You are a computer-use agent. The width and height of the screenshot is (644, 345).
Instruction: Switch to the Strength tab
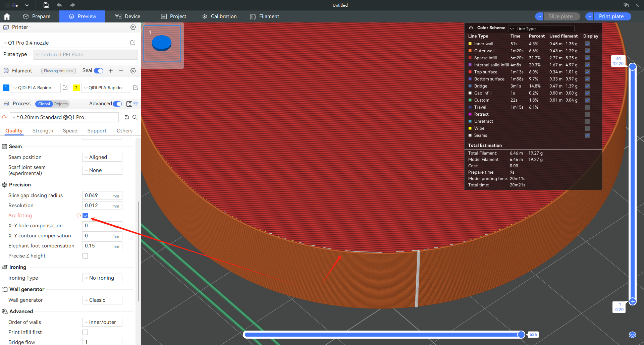(43, 131)
